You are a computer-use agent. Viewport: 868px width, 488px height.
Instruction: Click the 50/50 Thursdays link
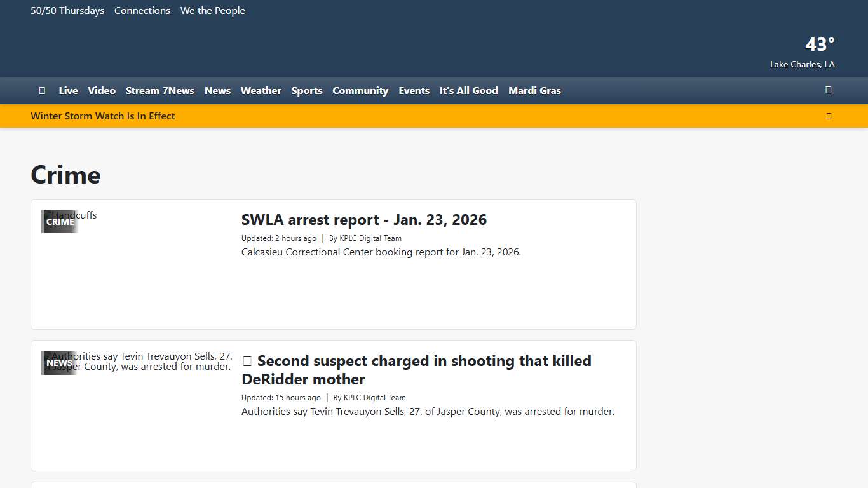pyautogui.click(x=67, y=11)
